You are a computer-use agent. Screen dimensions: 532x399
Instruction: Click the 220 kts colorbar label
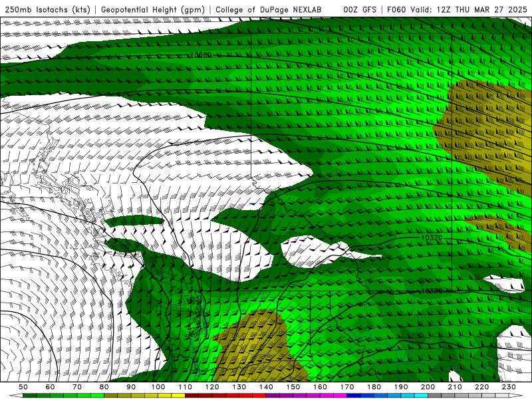tap(481, 387)
